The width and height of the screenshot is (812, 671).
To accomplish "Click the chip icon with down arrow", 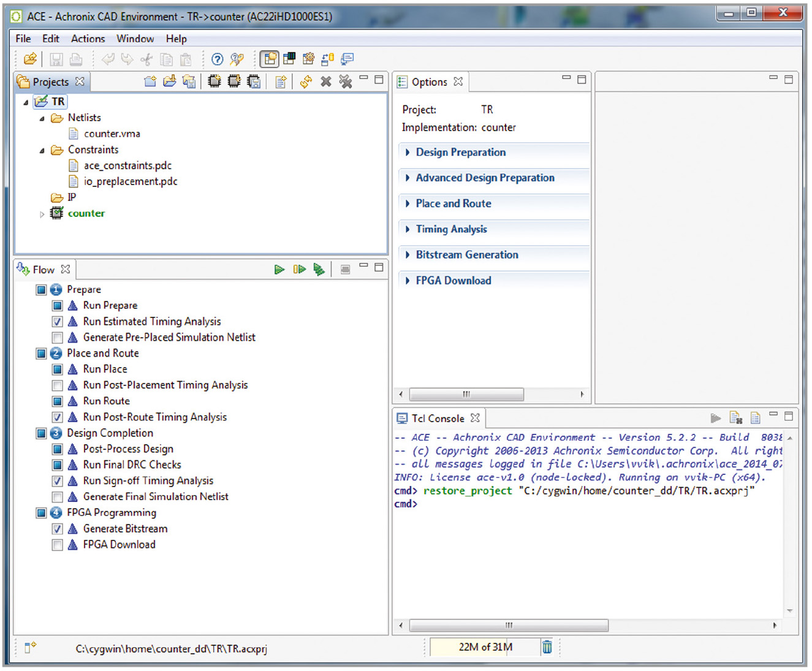I will click(x=234, y=82).
